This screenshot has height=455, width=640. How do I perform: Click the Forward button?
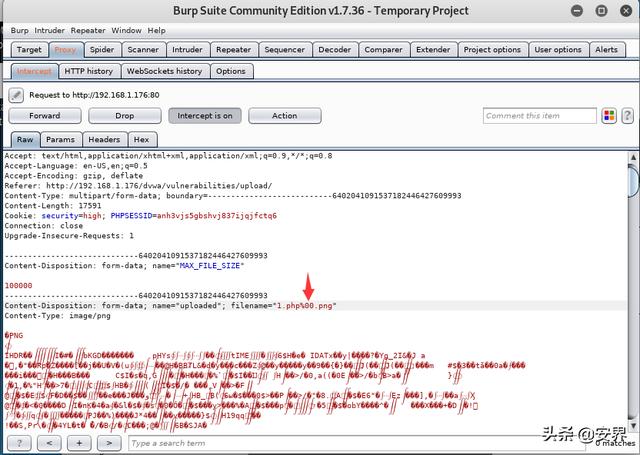pos(45,116)
